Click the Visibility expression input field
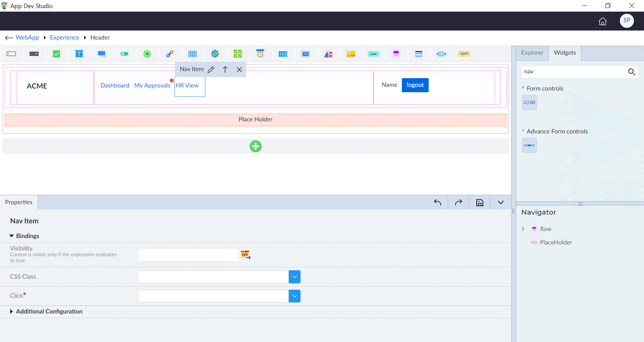The height and width of the screenshot is (342, 644). pos(188,255)
